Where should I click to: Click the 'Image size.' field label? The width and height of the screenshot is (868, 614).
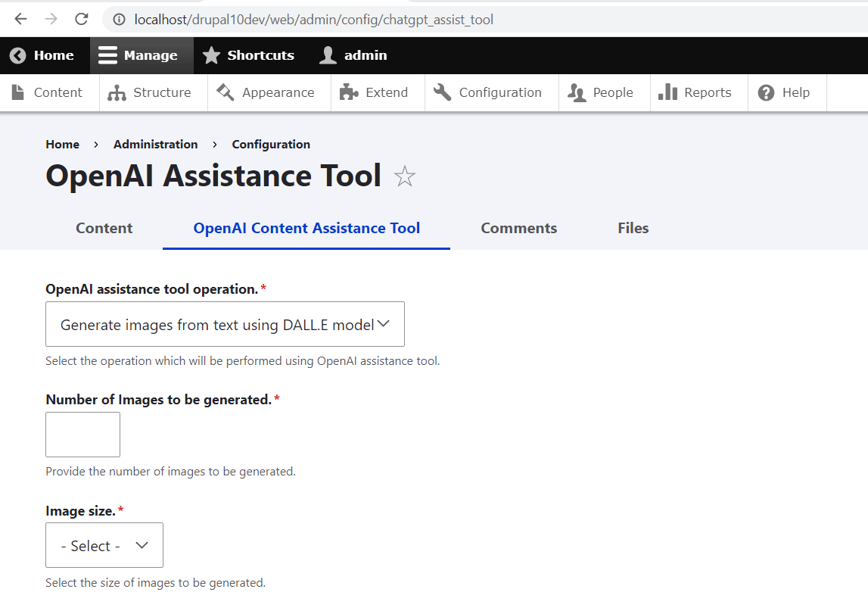(x=80, y=511)
